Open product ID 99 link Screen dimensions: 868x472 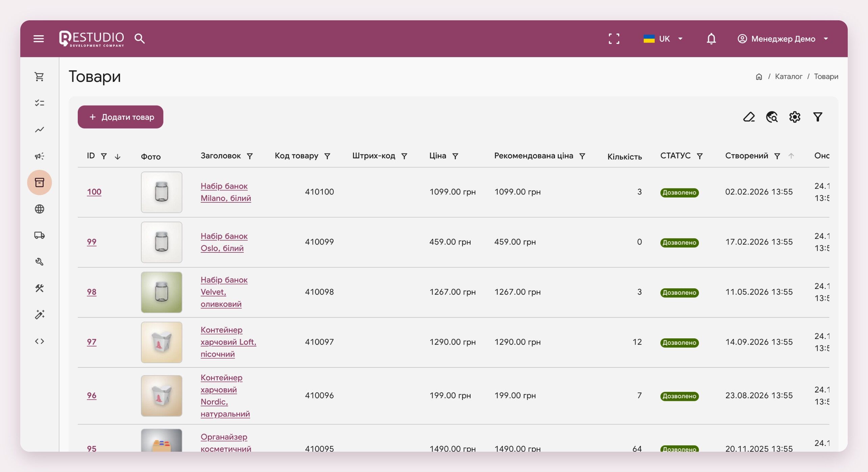(92, 242)
